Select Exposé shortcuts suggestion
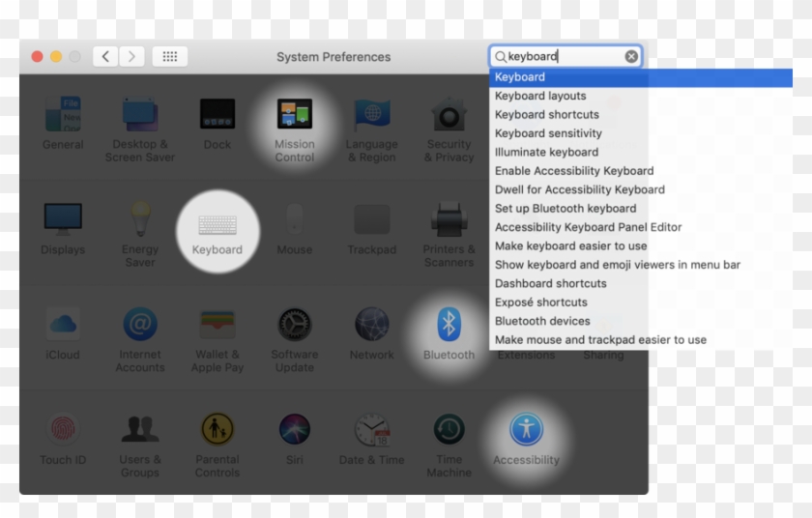Screen dimensions: 812x518 (641, 302)
